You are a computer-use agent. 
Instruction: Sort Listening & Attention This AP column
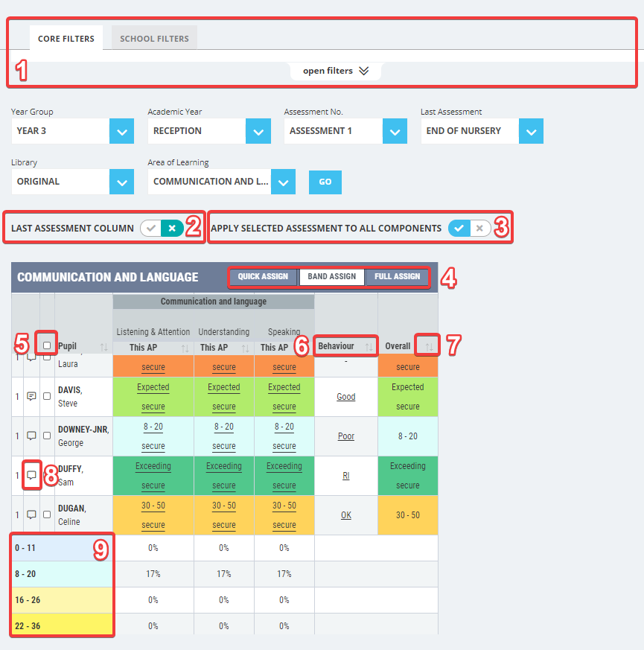(185, 348)
